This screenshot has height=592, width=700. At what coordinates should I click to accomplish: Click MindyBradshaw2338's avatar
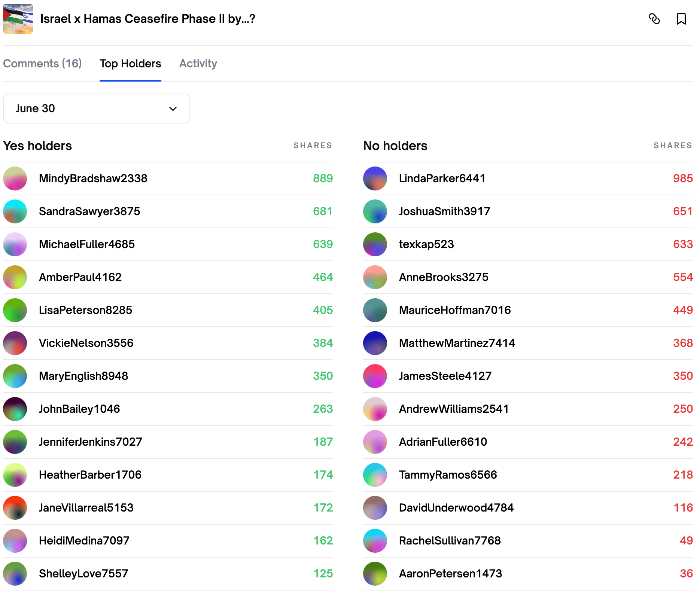tap(15, 178)
